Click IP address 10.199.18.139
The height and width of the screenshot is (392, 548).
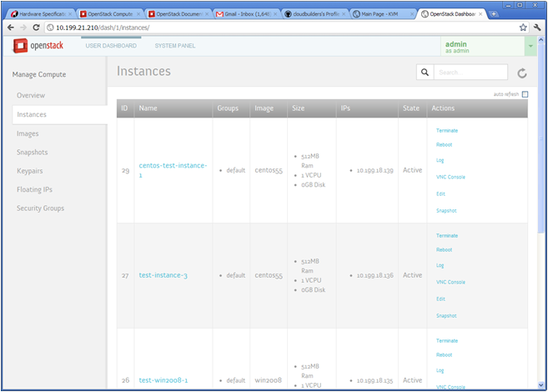pyautogui.click(x=375, y=170)
